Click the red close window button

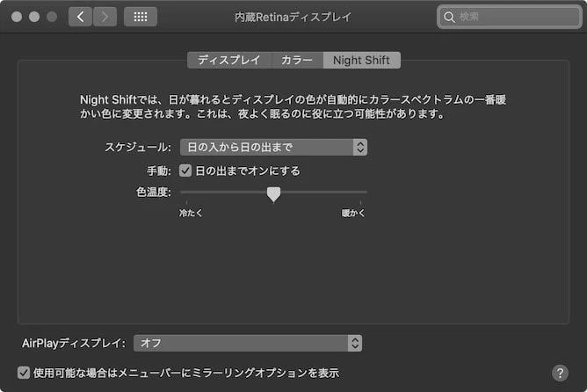pyautogui.click(x=17, y=17)
